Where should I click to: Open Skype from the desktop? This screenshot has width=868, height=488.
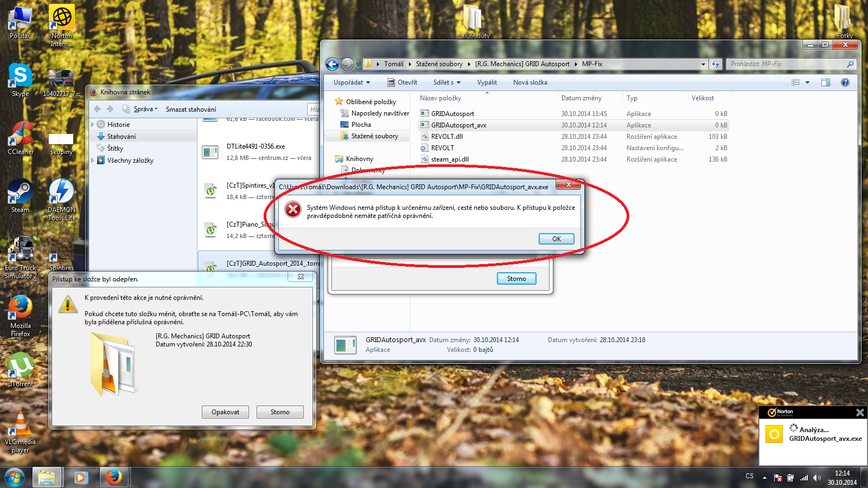click(20, 80)
